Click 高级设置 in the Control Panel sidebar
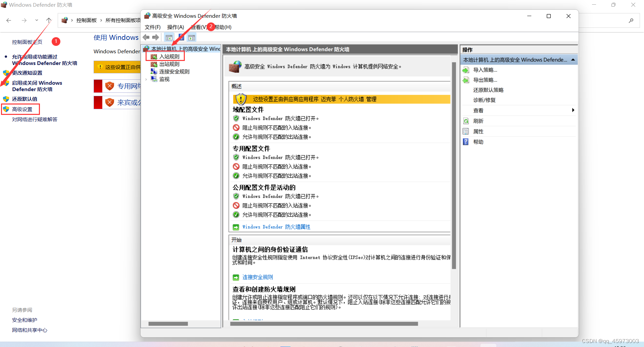This screenshot has height=347, width=644. coord(22,109)
